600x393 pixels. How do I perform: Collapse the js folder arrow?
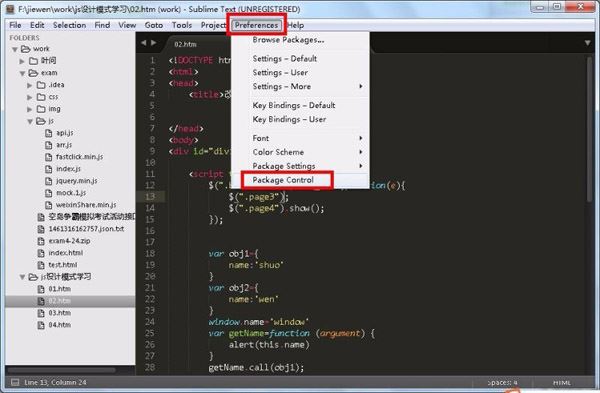[30, 121]
